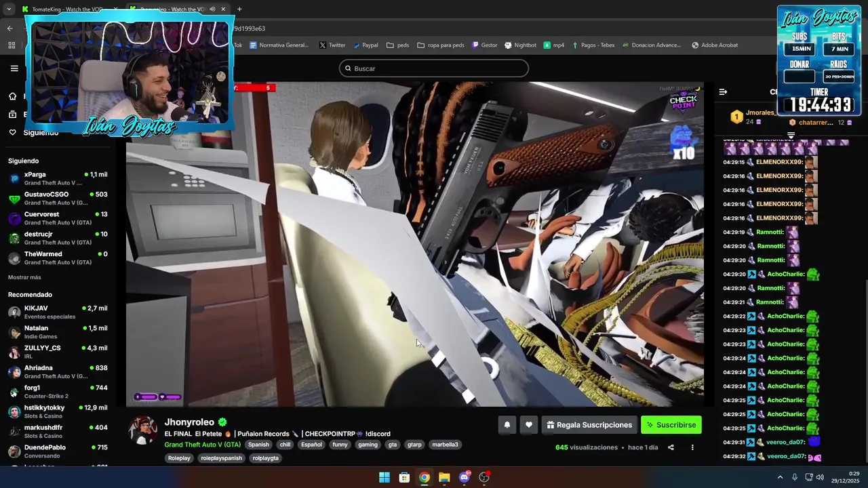Open the peds bookmark folder
Image resolution: width=868 pixels, height=488 pixels.
click(x=398, y=45)
